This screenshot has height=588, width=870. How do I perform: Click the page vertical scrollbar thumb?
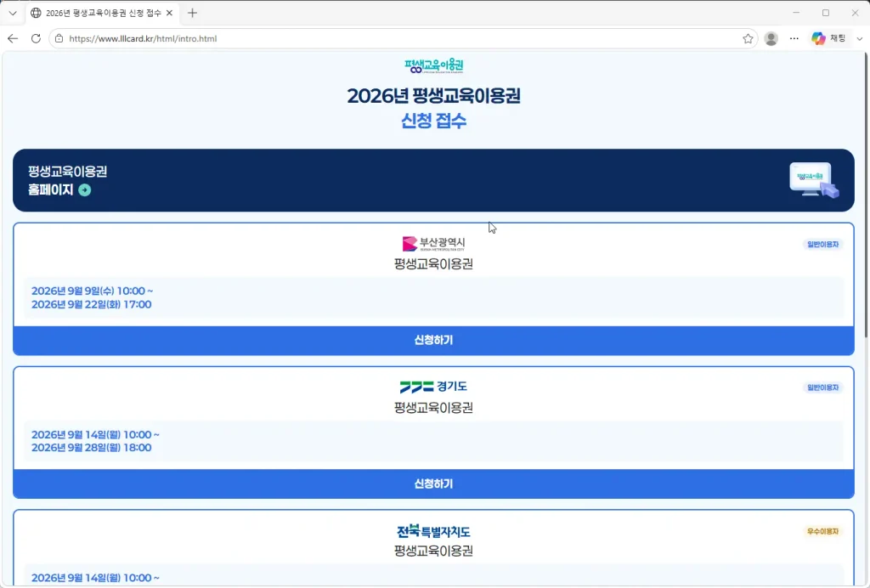pos(866,194)
